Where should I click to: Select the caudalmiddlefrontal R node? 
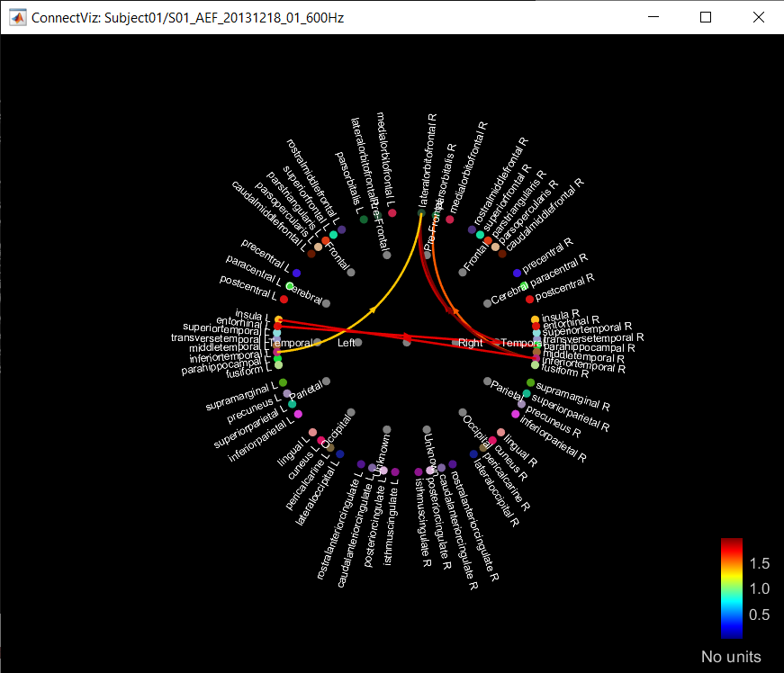[x=502, y=254]
